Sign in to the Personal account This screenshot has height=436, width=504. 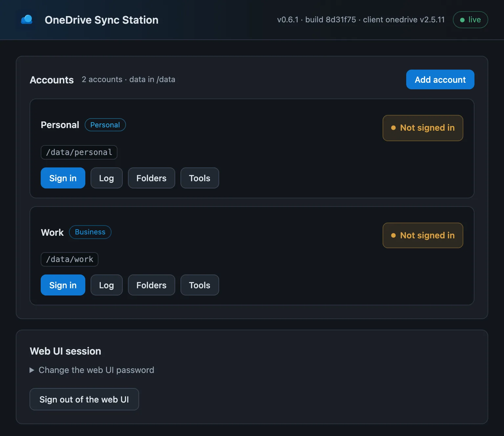[x=63, y=178]
